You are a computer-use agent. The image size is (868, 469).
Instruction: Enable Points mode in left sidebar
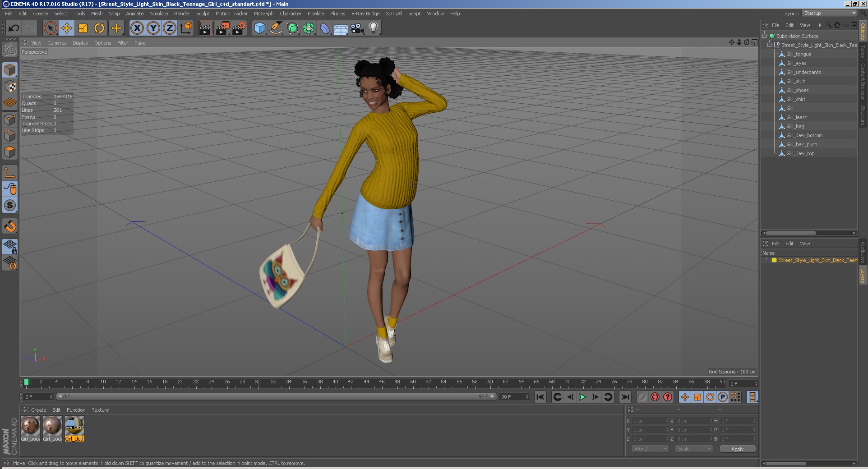click(x=10, y=120)
